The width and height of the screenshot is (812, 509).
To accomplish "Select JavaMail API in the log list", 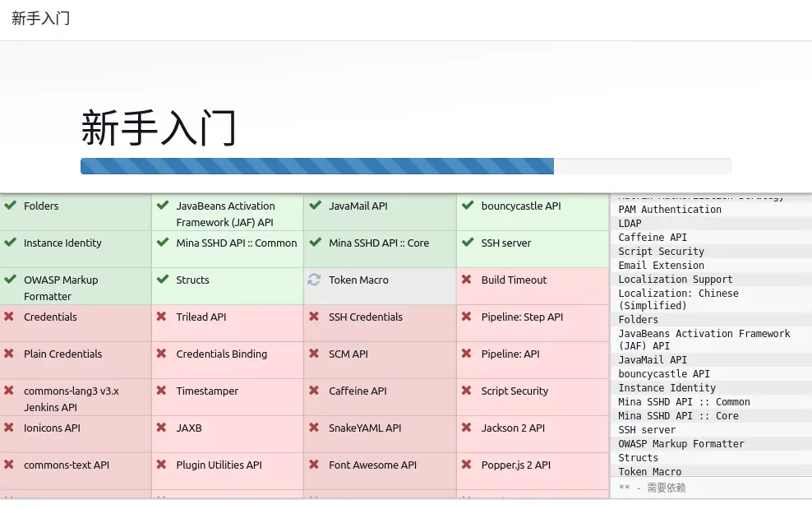I will point(653,359).
